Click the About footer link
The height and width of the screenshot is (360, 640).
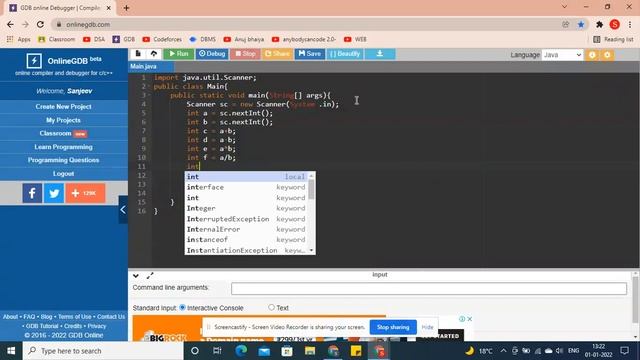tap(10, 317)
